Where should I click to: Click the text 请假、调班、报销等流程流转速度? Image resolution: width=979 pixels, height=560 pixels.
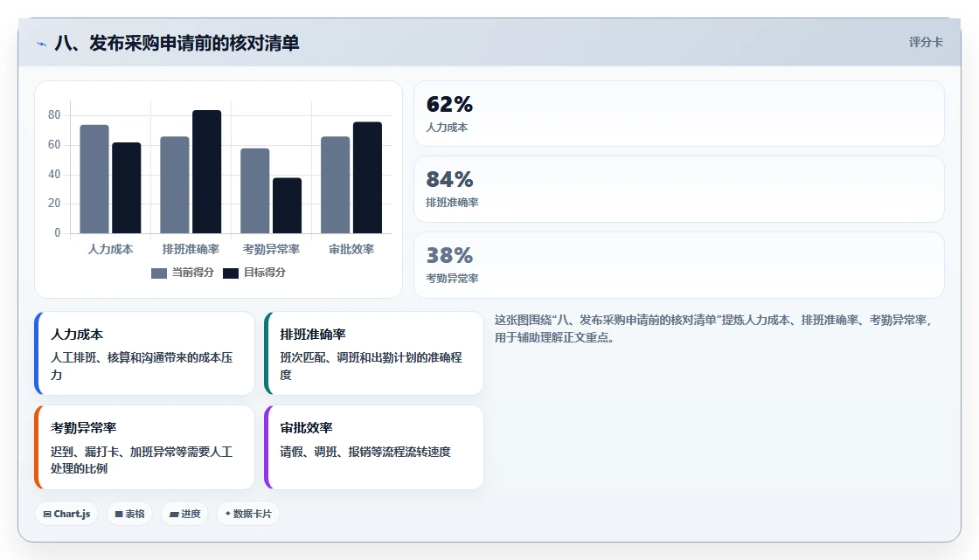(365, 452)
